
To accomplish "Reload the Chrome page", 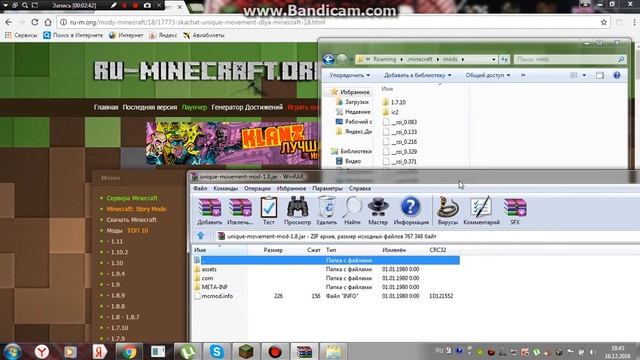I will tap(35, 22).
